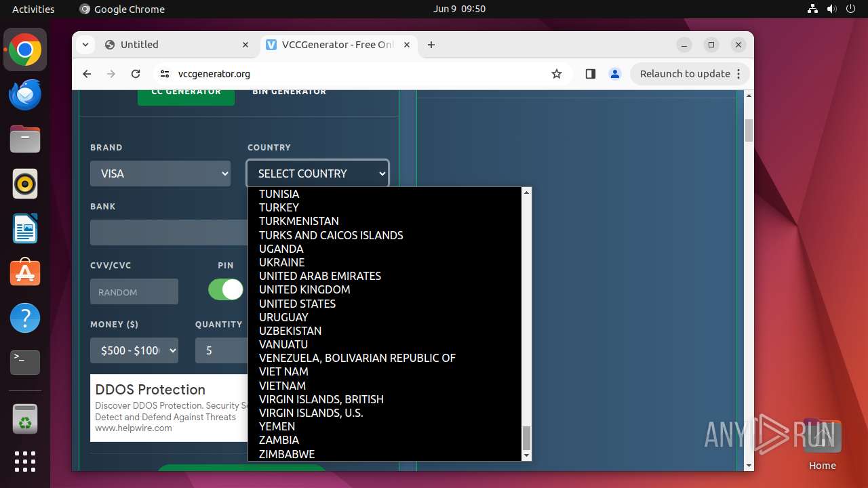
Task: Close the VCCGenerator tab
Action: [x=407, y=45]
